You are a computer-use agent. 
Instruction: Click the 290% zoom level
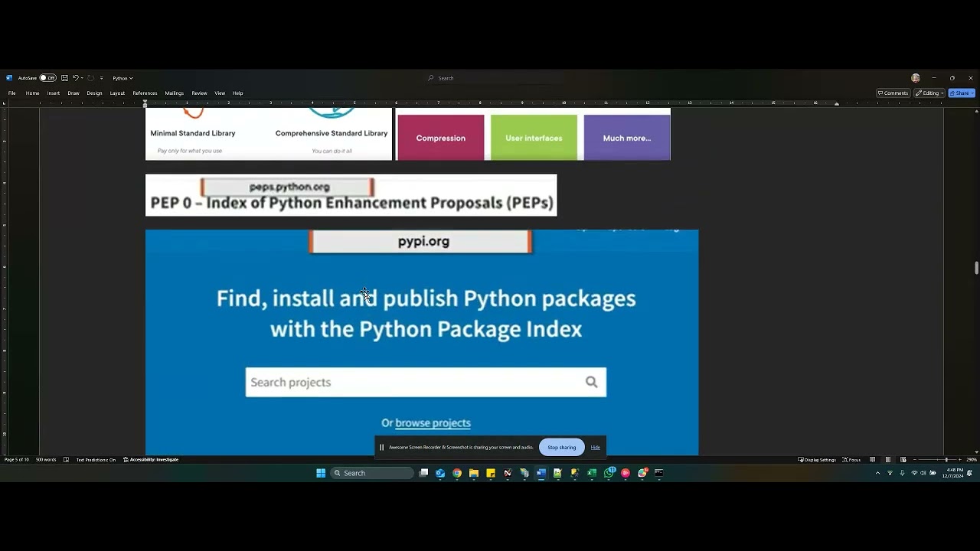pos(971,460)
